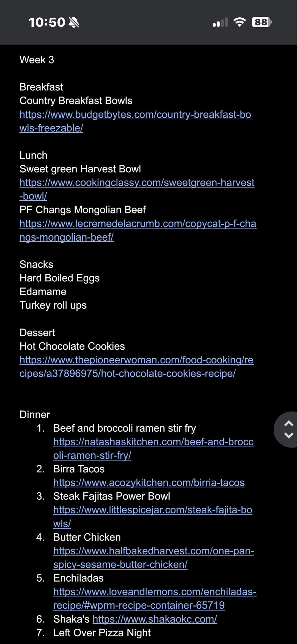Open the budgetbytes country breakfast bowls link

coord(135,115)
